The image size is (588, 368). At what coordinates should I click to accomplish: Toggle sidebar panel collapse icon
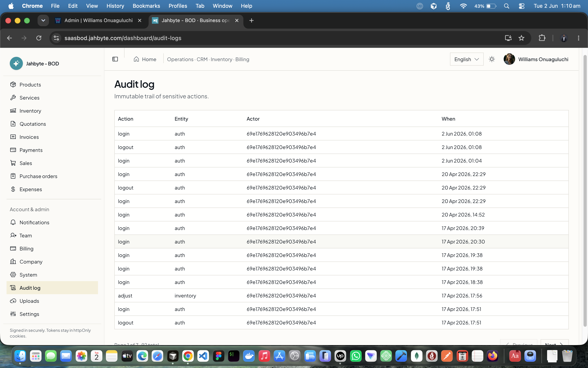115,59
